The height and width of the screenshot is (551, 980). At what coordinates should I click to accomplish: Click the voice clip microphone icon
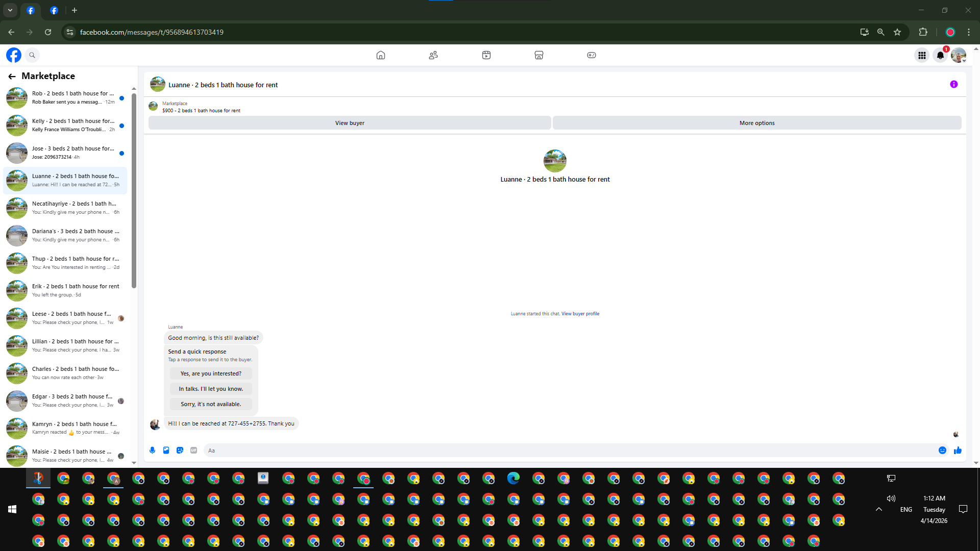tap(152, 450)
